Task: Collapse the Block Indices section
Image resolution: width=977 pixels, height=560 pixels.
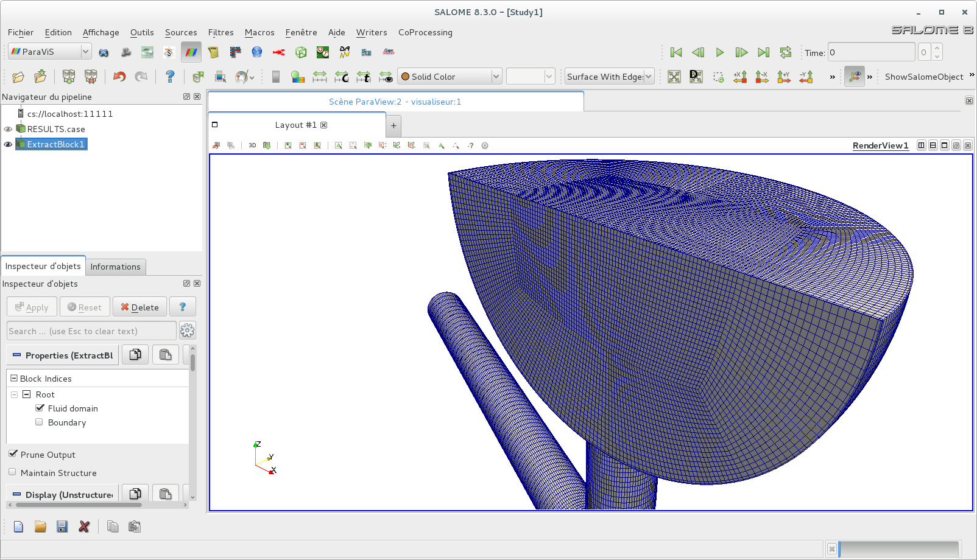Action: coord(14,378)
